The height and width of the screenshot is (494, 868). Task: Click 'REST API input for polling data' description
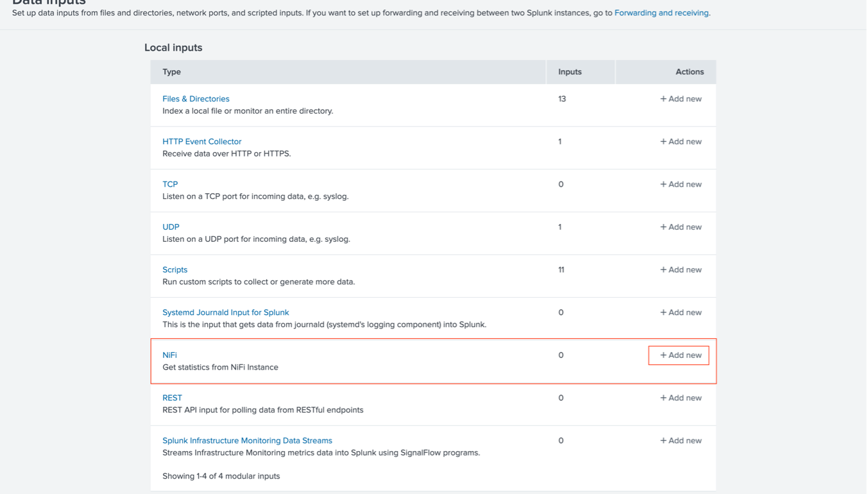(263, 410)
